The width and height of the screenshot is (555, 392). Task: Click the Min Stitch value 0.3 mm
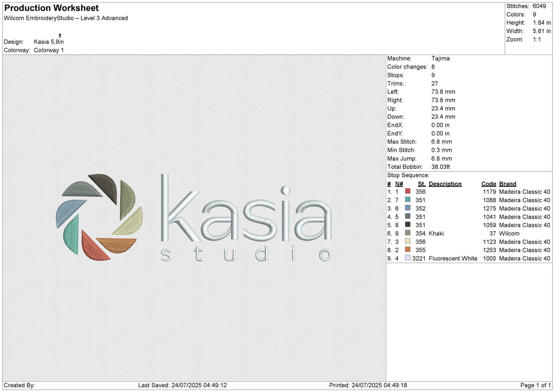[441, 150]
